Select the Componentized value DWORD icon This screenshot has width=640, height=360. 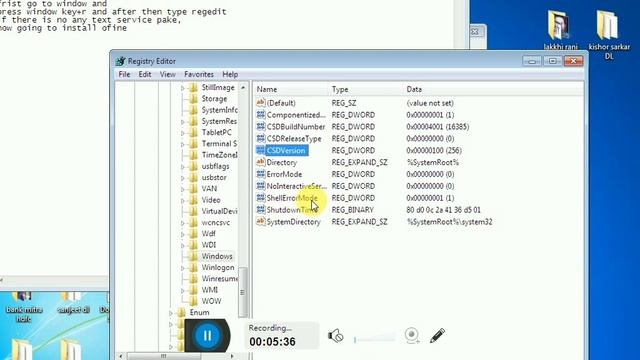(260, 115)
